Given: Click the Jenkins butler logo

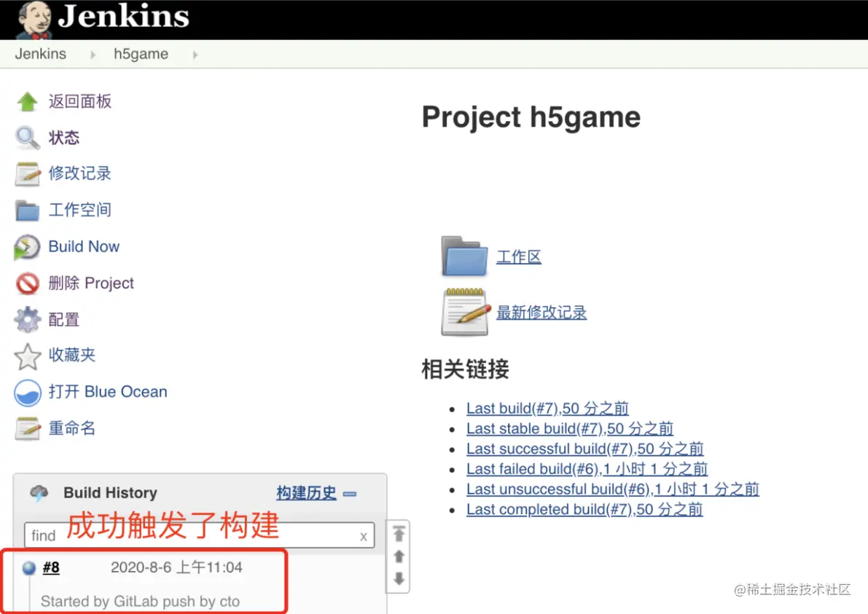Looking at the screenshot, I should [x=34, y=20].
